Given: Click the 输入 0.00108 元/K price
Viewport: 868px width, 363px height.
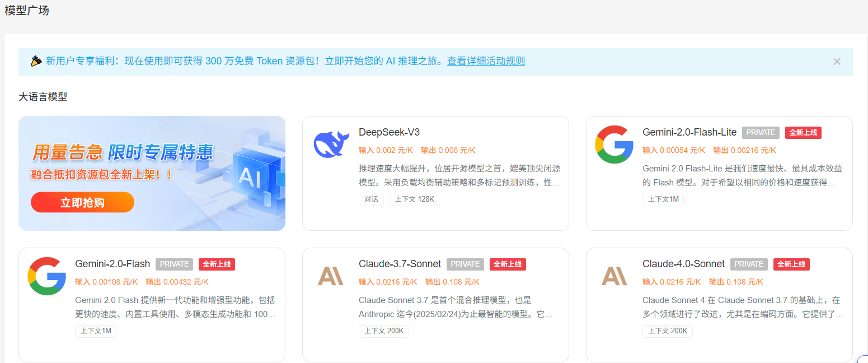Looking at the screenshot, I should (x=106, y=282).
